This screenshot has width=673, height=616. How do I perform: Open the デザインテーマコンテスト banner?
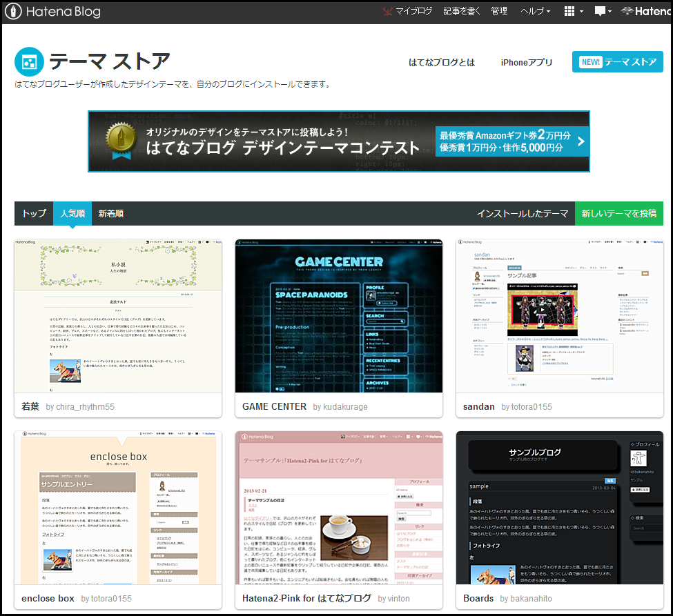(x=339, y=141)
